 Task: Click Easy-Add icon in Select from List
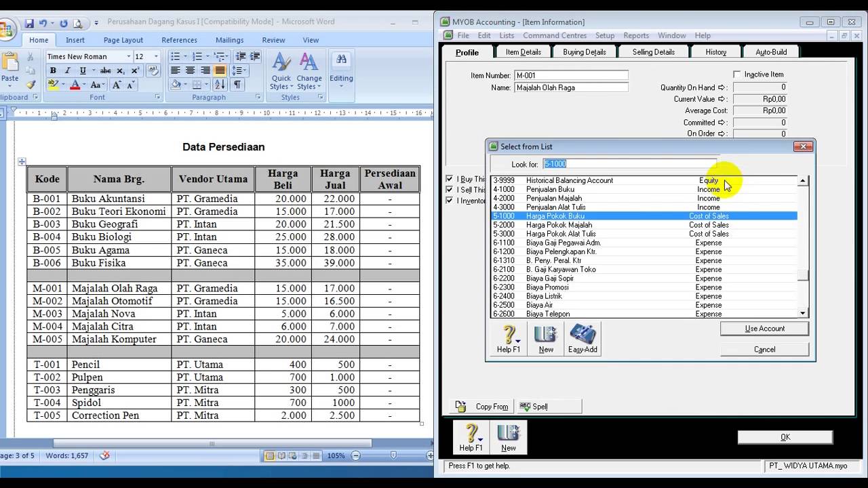583,339
